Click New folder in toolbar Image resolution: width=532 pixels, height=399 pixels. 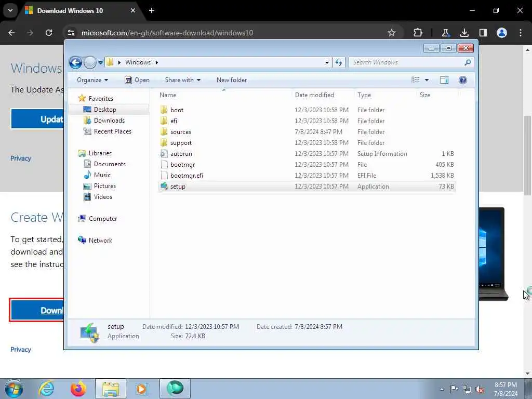click(232, 80)
